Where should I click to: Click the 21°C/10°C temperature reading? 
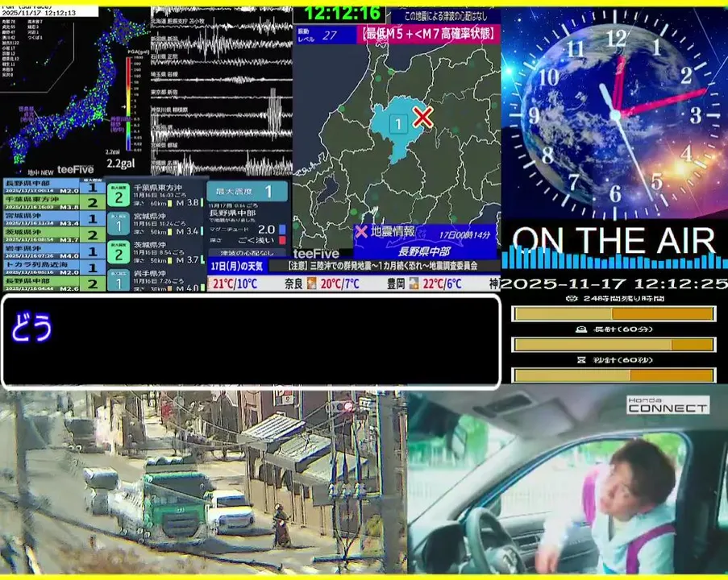(235, 284)
